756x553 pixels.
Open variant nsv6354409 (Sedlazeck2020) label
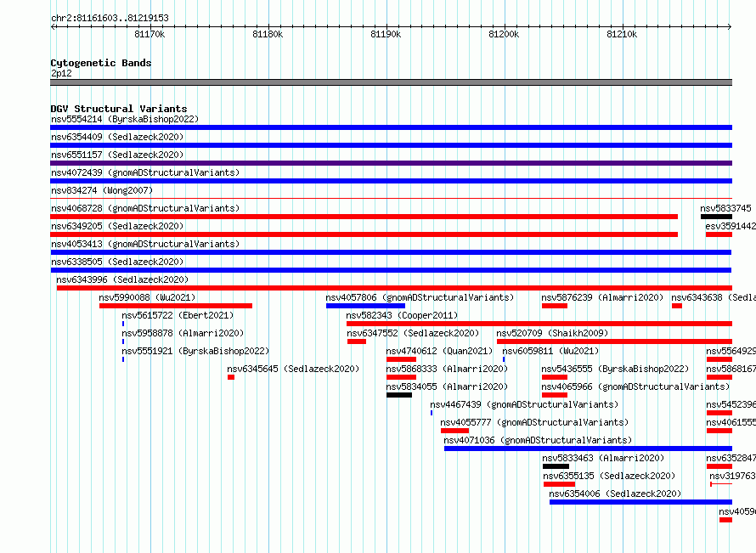click(117, 137)
